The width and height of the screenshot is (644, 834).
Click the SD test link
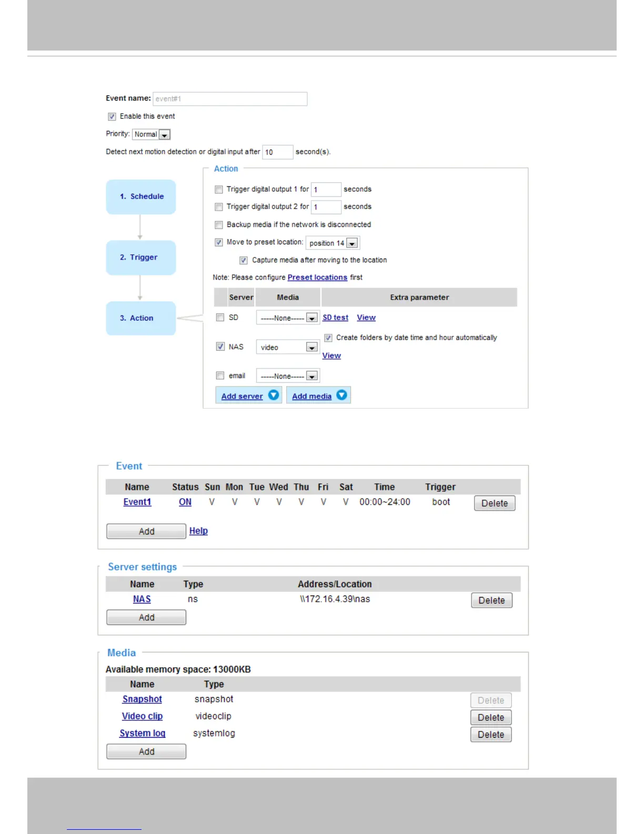[x=336, y=317]
